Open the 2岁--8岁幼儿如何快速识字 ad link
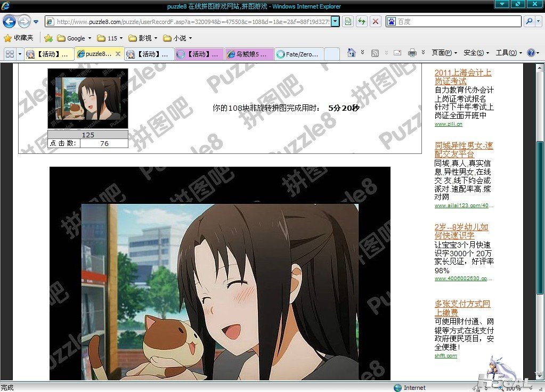 pyautogui.click(x=461, y=231)
